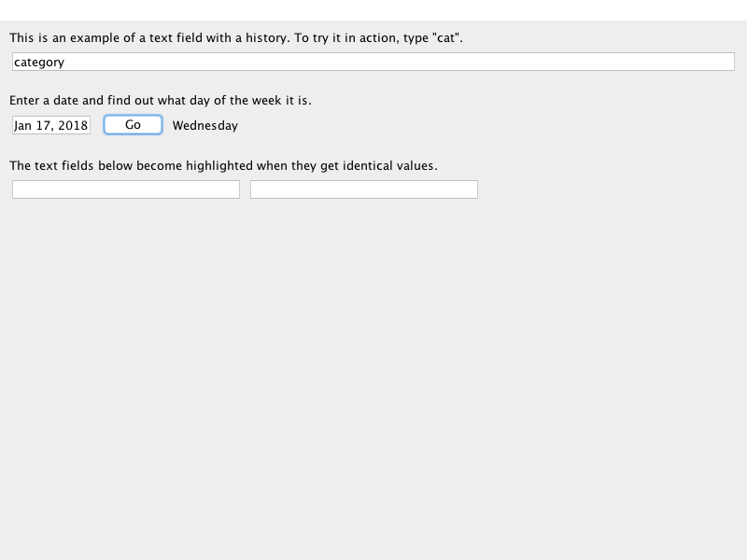Click the "Wednesday" day-of-week result label
747x560 pixels.
tap(205, 125)
